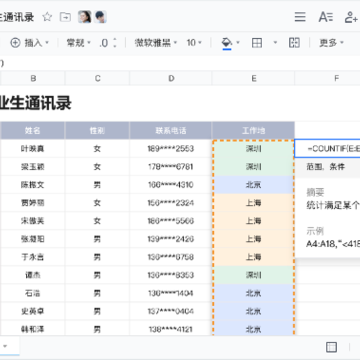Screen dimensions: 360x360
Task: Click the 姓名 header cell
Action: (x=33, y=130)
